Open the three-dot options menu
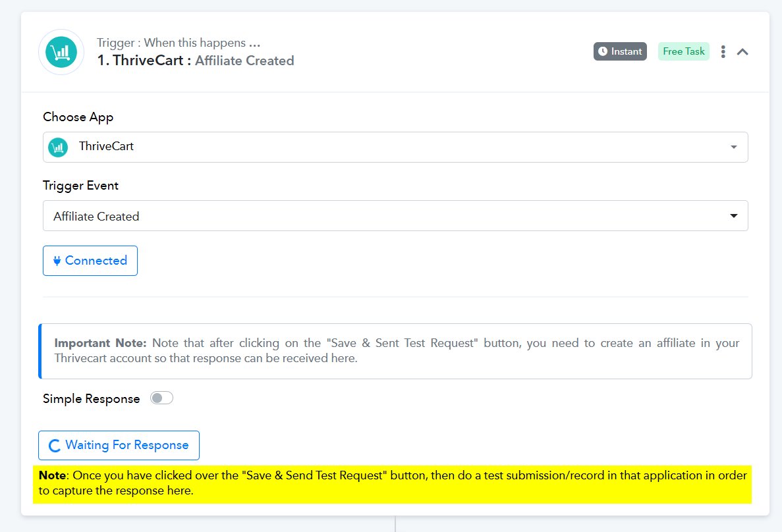The width and height of the screenshot is (782, 532). click(723, 51)
